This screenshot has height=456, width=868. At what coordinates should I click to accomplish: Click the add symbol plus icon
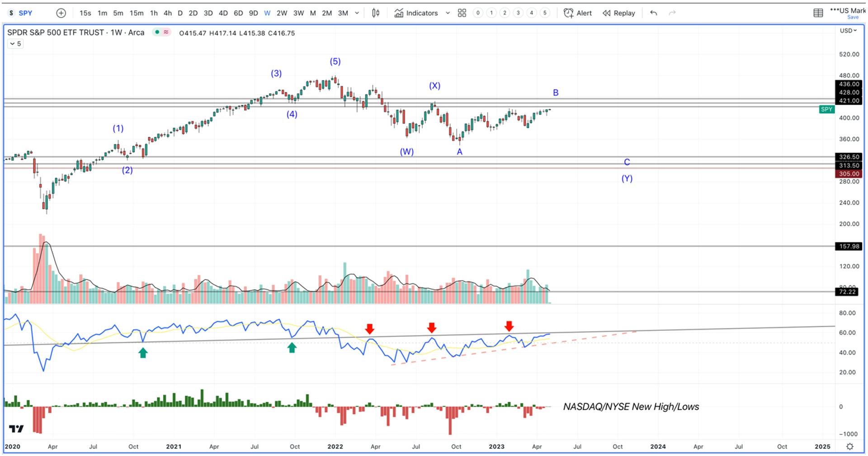click(61, 13)
